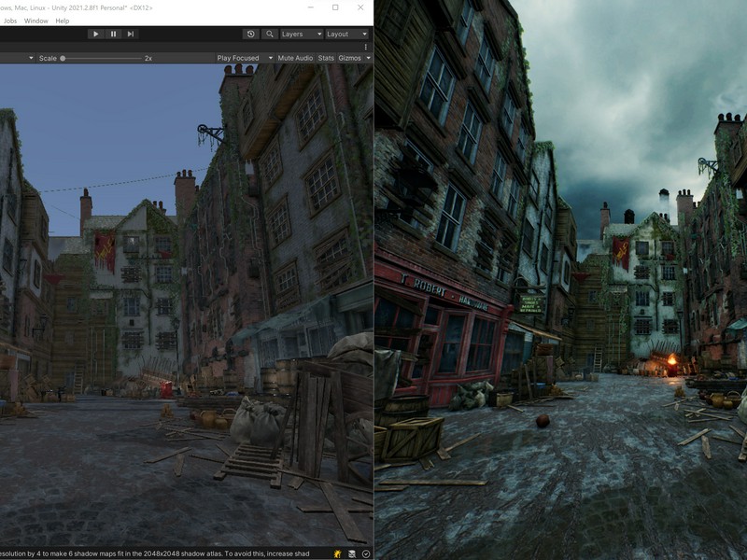This screenshot has height=560, width=747.
Task: Open the Jobs menu
Action: click(x=10, y=21)
